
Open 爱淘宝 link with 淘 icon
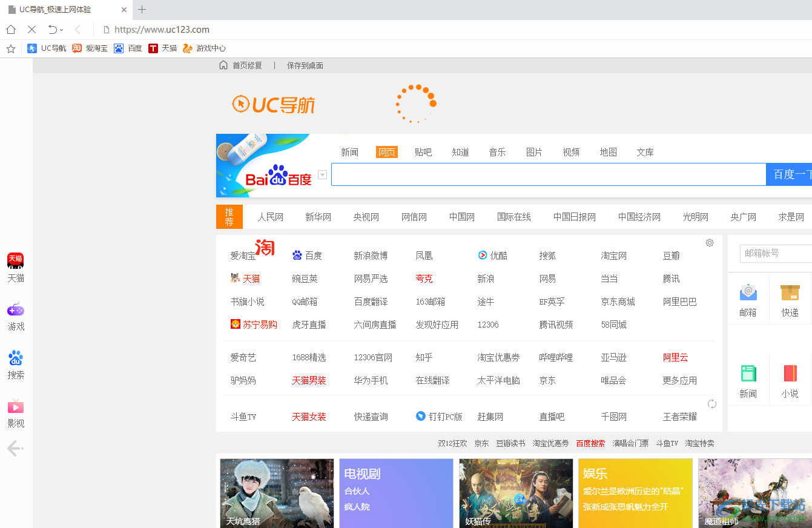click(252, 251)
